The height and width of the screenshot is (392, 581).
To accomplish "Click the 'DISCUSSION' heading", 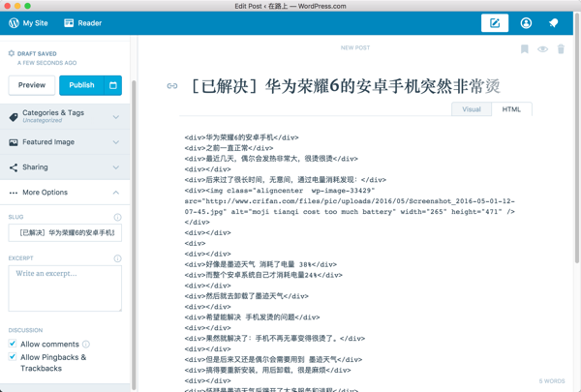I will coord(25,330).
